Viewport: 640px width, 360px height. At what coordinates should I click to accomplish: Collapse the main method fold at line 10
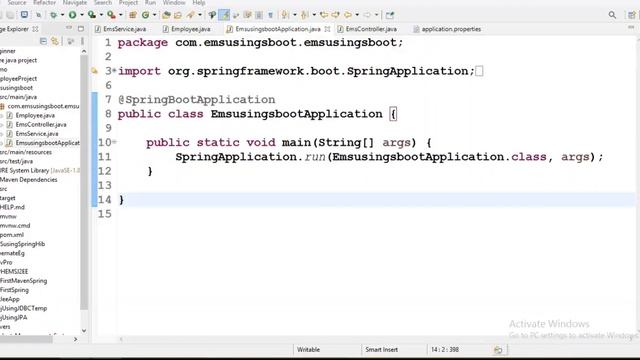(114, 142)
